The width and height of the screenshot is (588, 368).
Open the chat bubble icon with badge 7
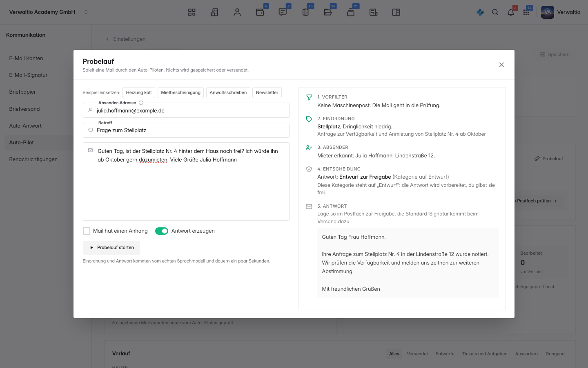pyautogui.click(x=283, y=12)
